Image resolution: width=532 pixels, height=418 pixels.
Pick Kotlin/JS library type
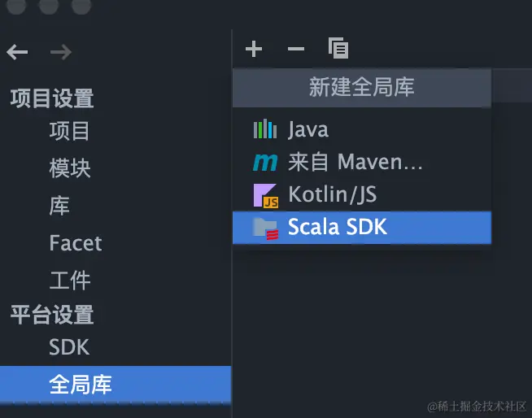362,194
